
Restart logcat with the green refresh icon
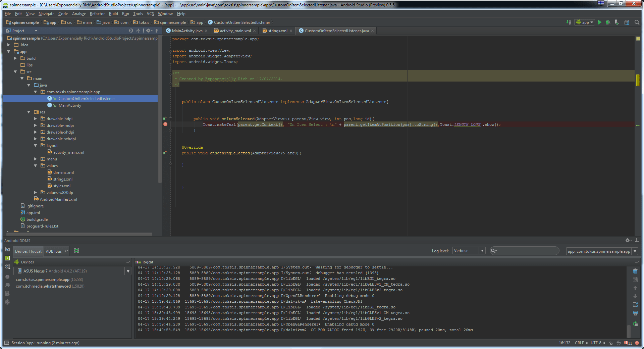[x=635, y=324]
